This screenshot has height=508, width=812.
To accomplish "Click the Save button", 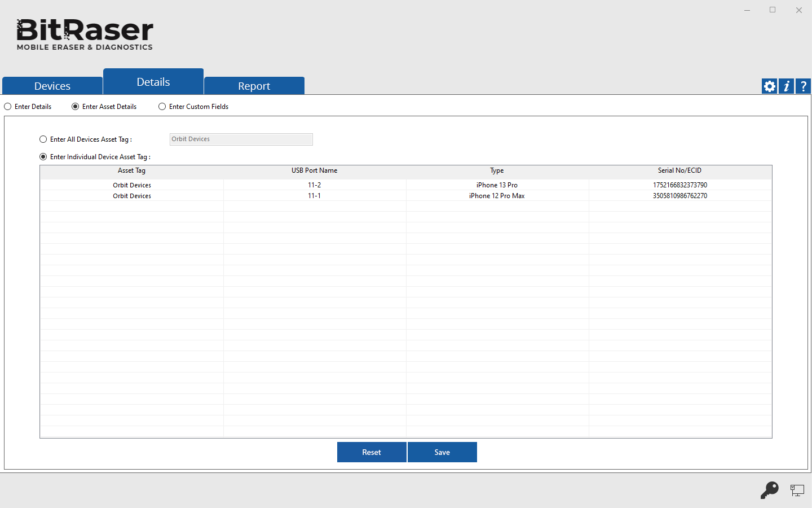I will 442,452.
